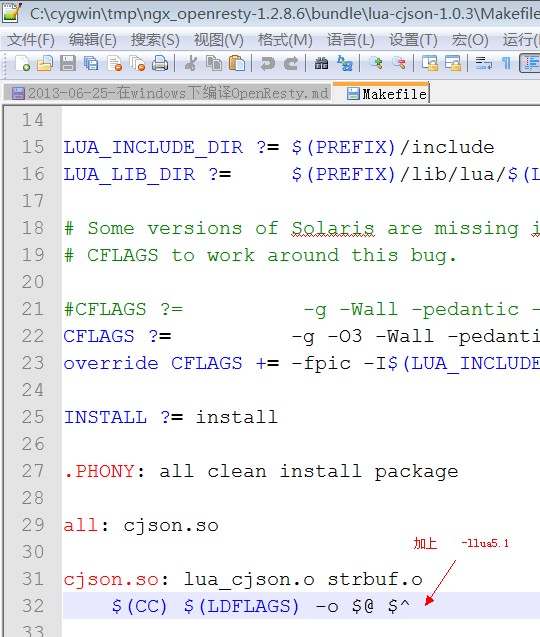
Task: Click the Zoom Out magnifier icon
Action: point(399,64)
